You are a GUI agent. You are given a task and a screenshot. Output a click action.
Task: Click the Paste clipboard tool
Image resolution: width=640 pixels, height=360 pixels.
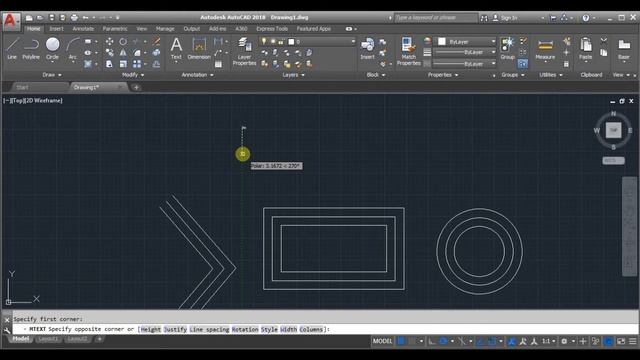tap(586, 48)
